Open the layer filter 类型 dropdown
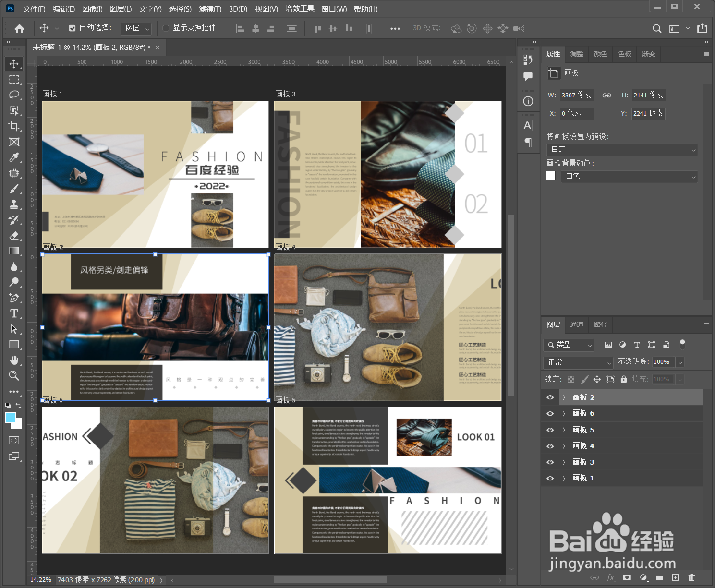The height and width of the screenshot is (588, 715). (569, 345)
